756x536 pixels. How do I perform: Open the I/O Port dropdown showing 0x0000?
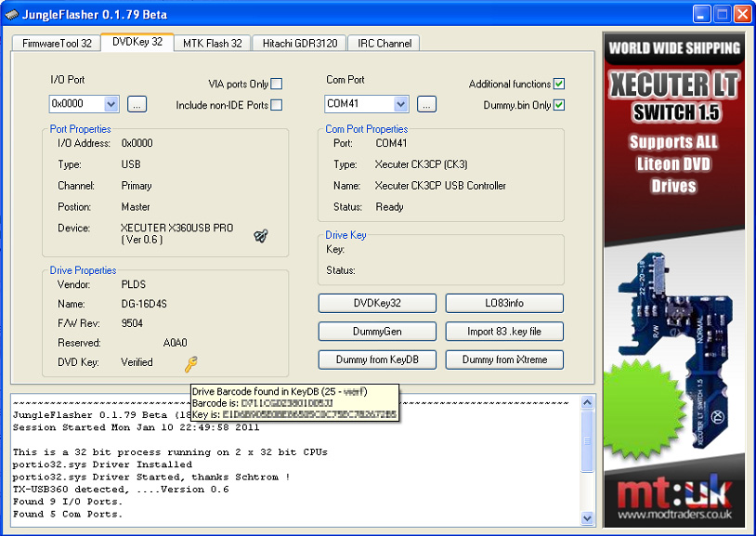click(x=111, y=104)
